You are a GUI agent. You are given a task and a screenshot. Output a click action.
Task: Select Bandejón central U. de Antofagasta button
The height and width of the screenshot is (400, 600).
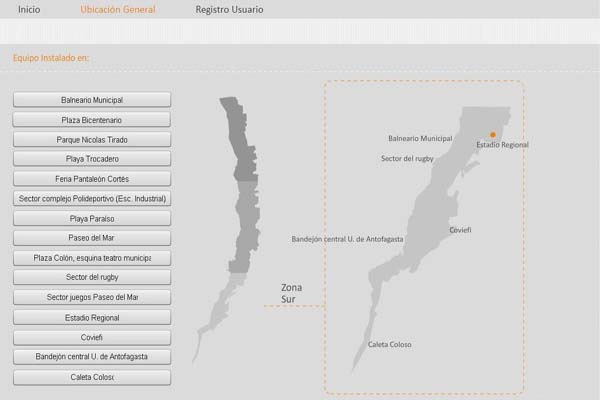(92, 357)
